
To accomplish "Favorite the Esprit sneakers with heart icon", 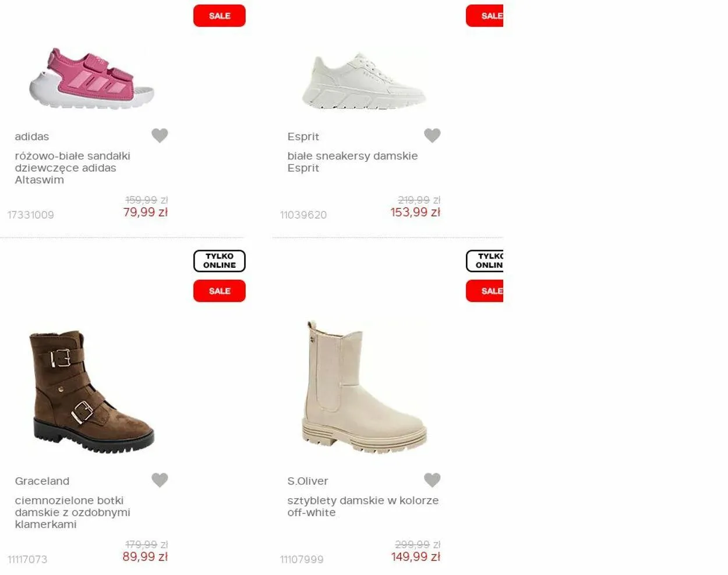I will pyautogui.click(x=432, y=136).
